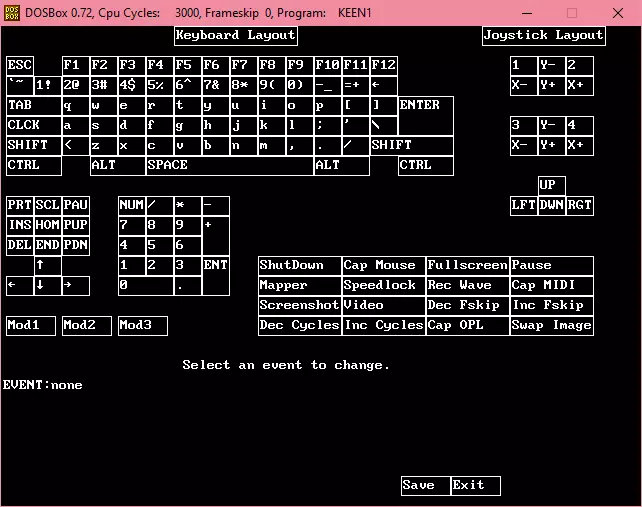
Task: Click the Exit button
Action: click(x=475, y=486)
